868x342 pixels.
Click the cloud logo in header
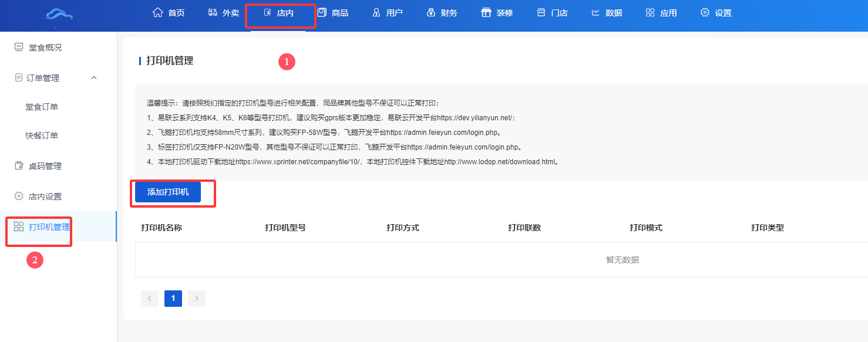[x=59, y=14]
